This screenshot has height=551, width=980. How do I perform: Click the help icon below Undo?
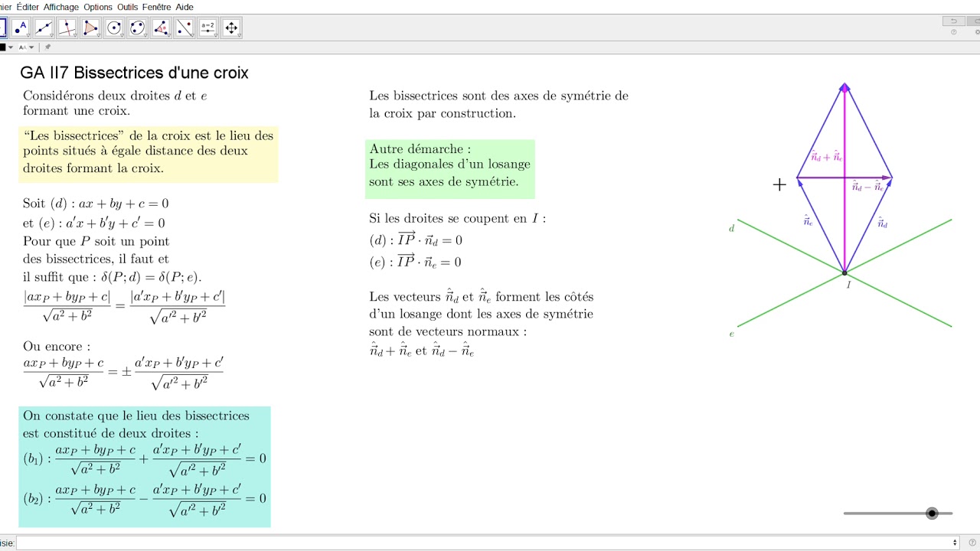pyautogui.click(x=953, y=32)
